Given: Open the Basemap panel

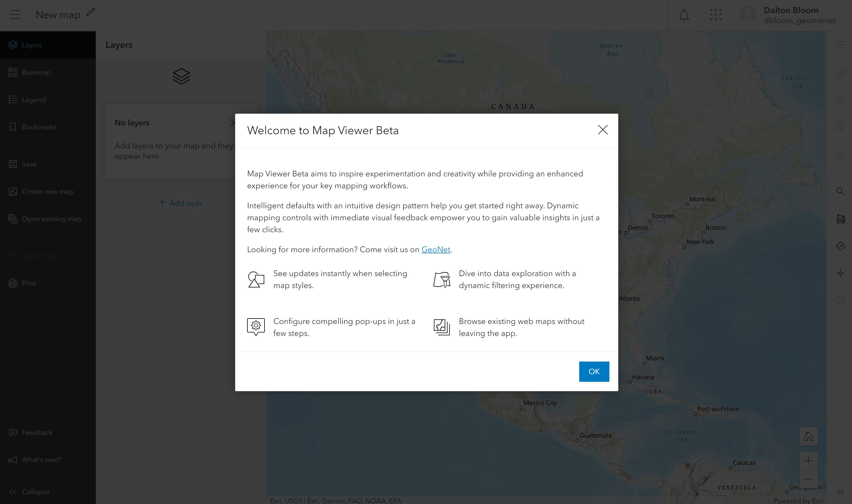Looking at the screenshot, I should pos(36,72).
